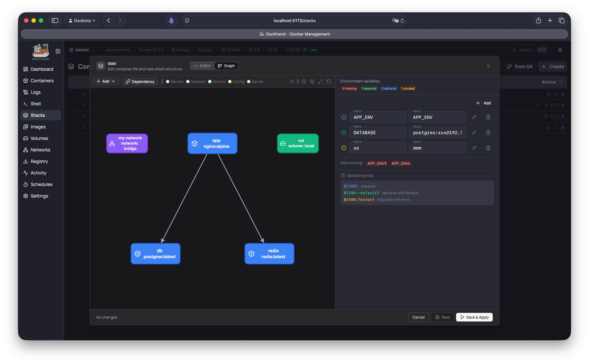This screenshot has height=364, width=589.
Task: Add missing variable APP_ENV3
Action: pos(377,163)
